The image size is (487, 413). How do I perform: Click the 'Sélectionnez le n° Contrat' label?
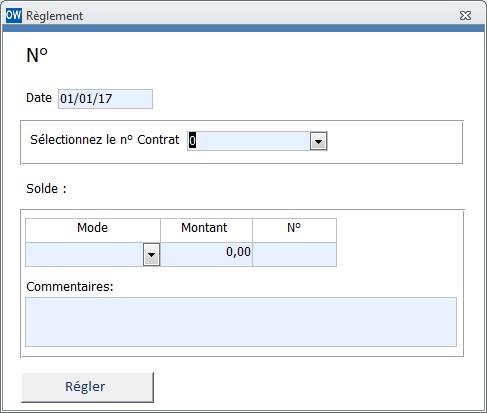[x=105, y=140]
